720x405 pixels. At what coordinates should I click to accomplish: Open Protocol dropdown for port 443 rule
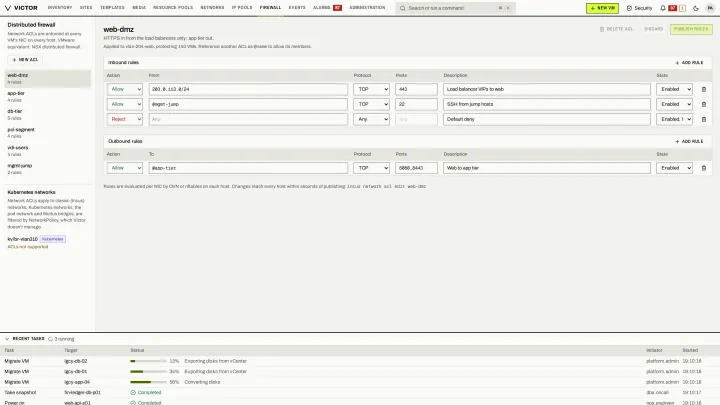click(x=371, y=89)
